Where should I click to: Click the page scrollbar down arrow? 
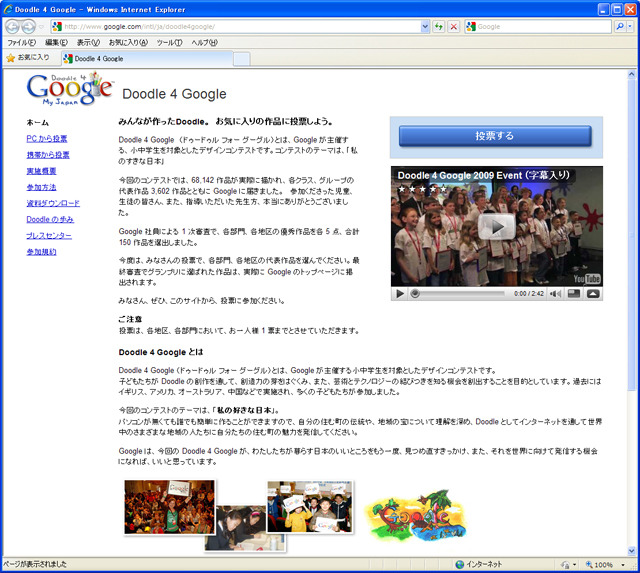631,551
